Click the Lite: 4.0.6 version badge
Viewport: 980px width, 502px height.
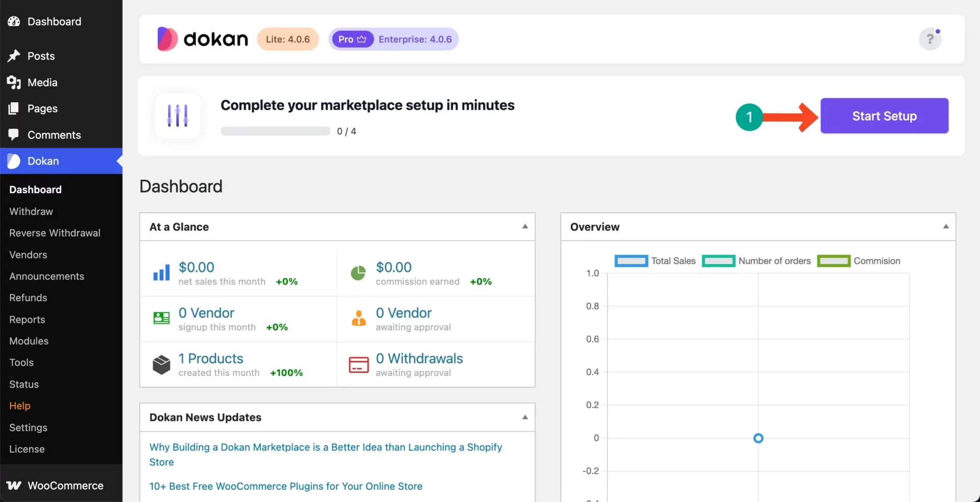288,39
